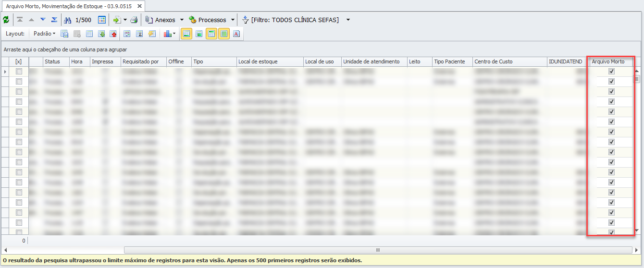Click the bar chart icon
644x268 pixels.
[x=167, y=34]
